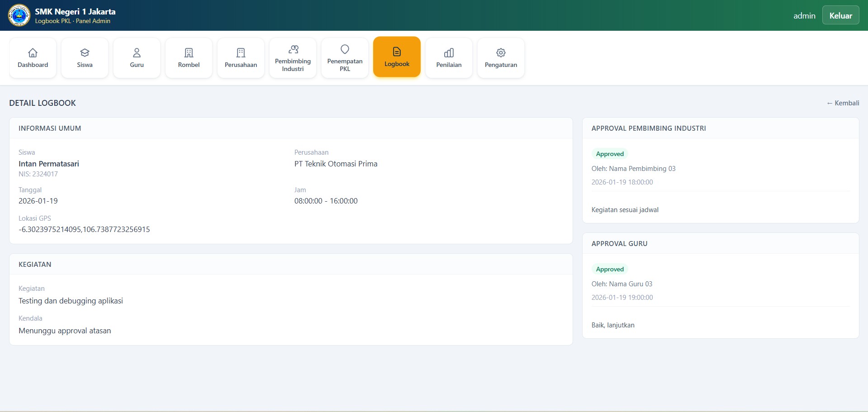Select the Logbook document icon
The image size is (868, 412).
point(397,52)
